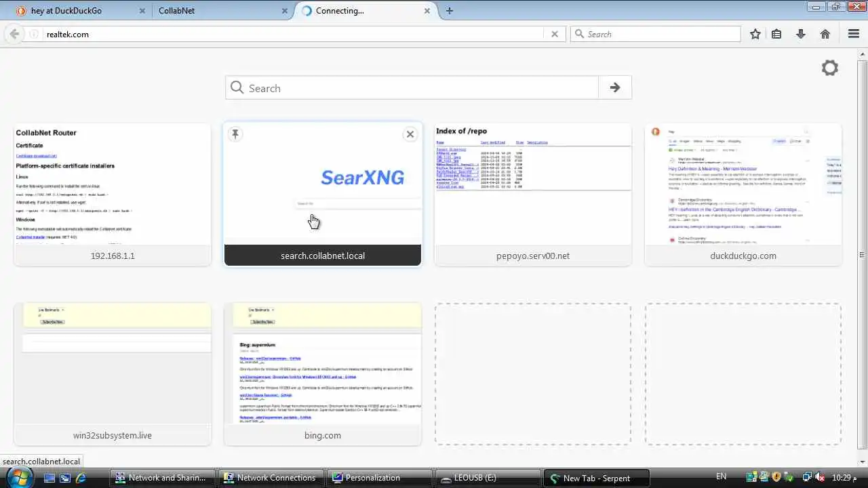The width and height of the screenshot is (868, 488).
Task: Close the CollabNet tab
Action: tap(285, 11)
